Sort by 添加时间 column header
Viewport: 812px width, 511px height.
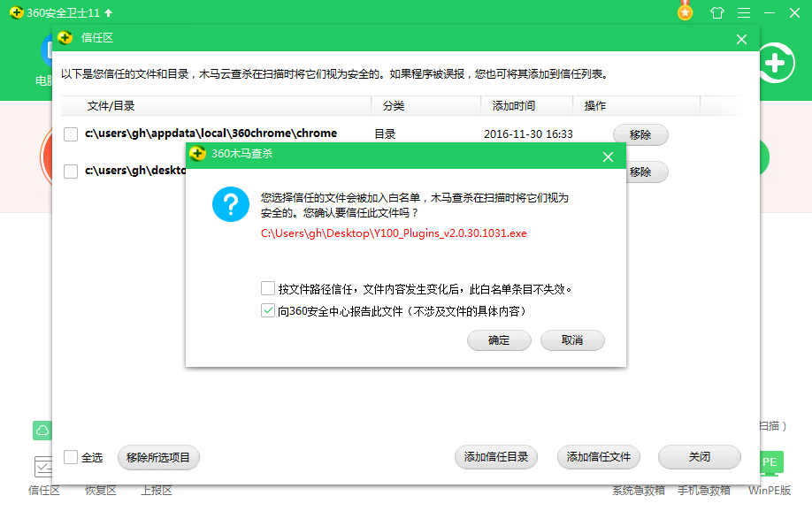(513, 105)
